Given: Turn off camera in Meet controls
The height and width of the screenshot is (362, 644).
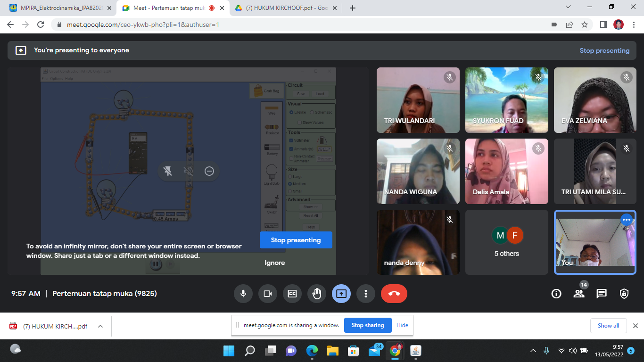Looking at the screenshot, I should [x=268, y=294].
